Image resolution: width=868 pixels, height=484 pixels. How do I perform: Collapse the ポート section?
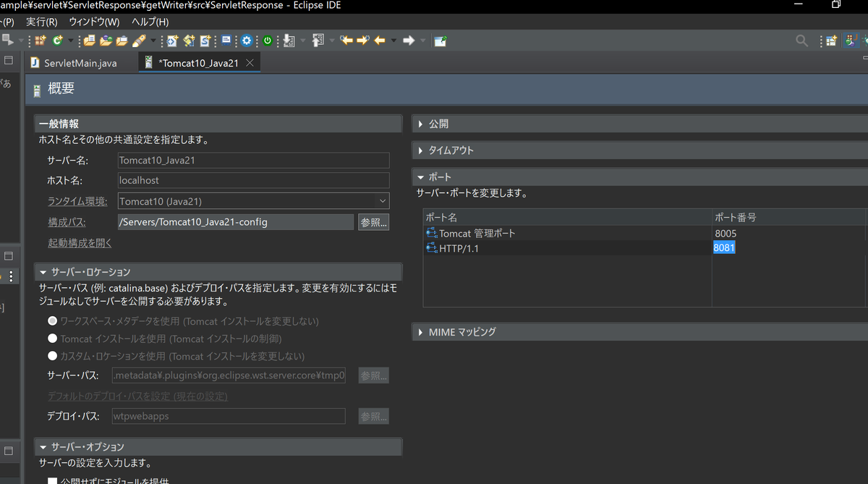[x=421, y=177]
